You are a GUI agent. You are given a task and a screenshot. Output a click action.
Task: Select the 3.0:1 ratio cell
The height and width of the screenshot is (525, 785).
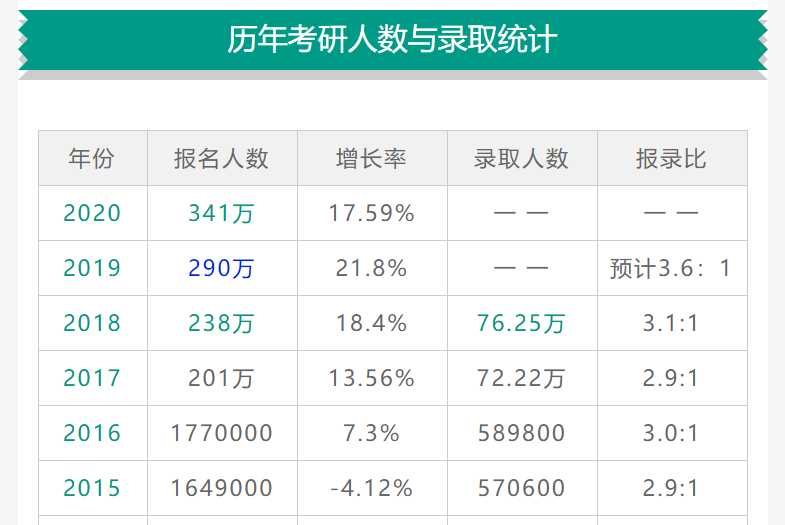tap(671, 433)
